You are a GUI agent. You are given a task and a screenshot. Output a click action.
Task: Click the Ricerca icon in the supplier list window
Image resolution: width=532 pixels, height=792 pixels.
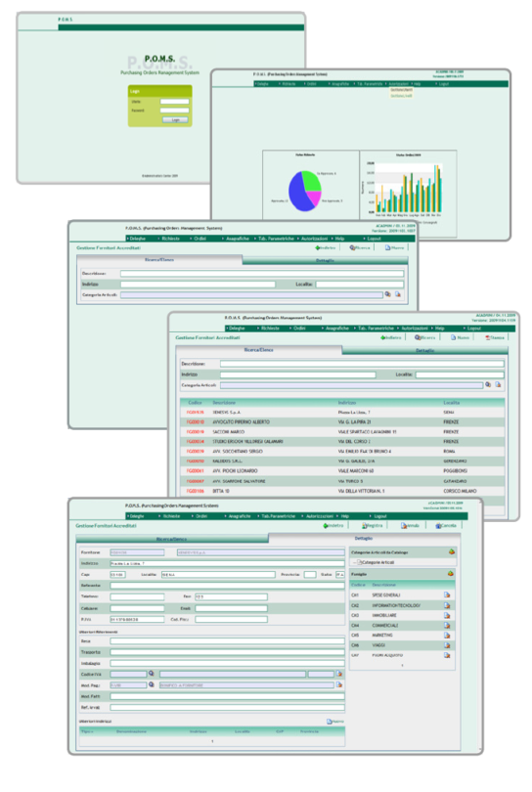click(x=425, y=337)
